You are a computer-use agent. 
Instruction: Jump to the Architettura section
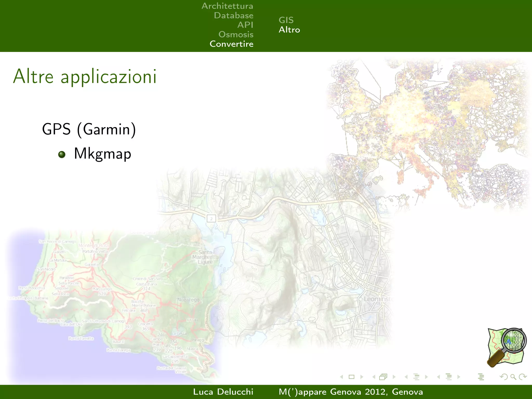227,6
